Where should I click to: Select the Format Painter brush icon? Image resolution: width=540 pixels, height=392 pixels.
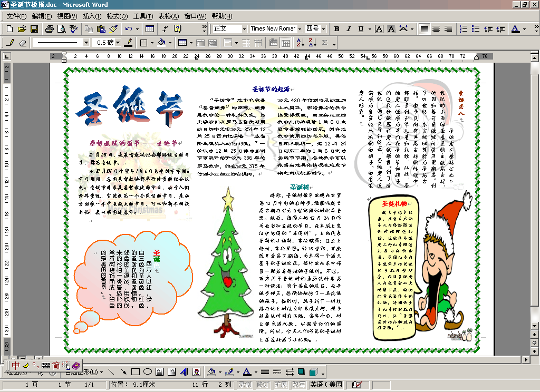(x=113, y=28)
